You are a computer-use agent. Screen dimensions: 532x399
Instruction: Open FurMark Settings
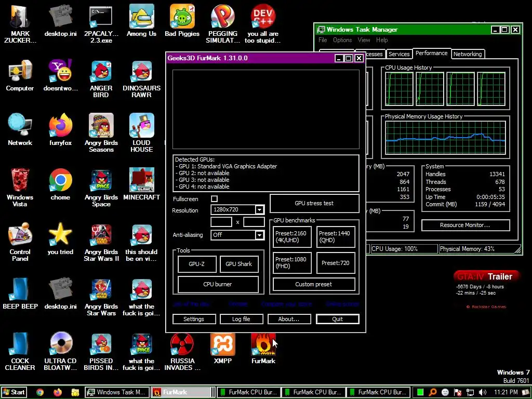[x=194, y=319]
